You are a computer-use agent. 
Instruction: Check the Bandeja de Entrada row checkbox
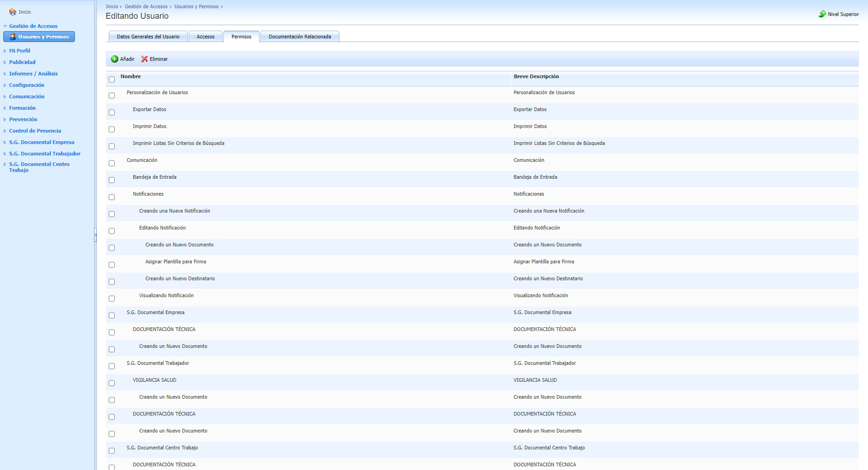[111, 180]
